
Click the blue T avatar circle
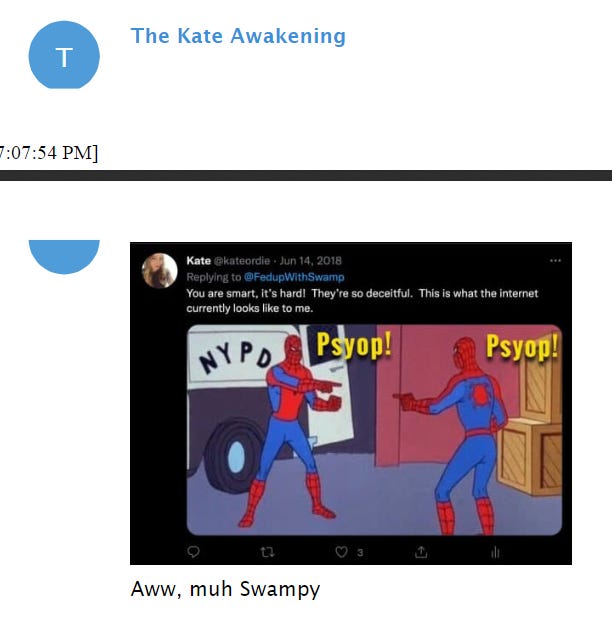click(64, 55)
